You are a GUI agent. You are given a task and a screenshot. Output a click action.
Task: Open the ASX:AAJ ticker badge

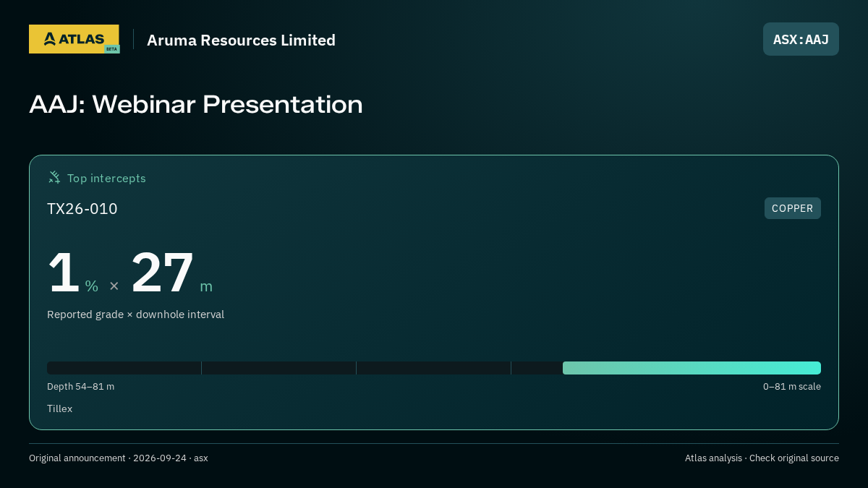click(x=801, y=39)
